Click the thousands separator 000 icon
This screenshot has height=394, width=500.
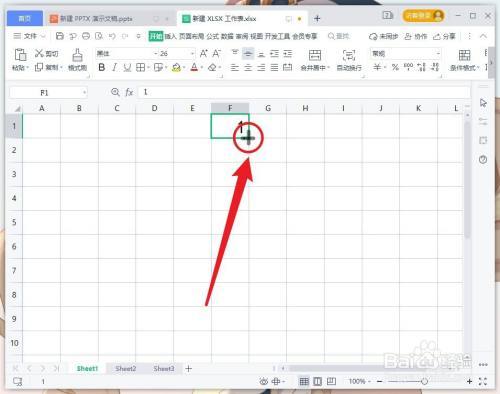tap(408, 67)
